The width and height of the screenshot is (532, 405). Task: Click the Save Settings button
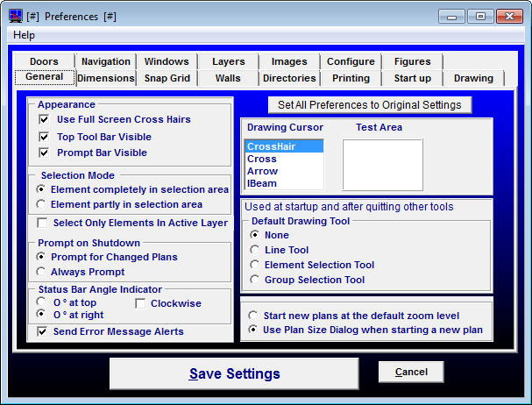pyautogui.click(x=234, y=373)
